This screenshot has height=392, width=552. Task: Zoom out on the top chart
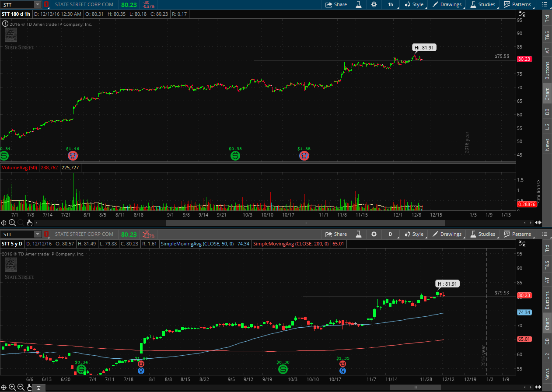21,223
